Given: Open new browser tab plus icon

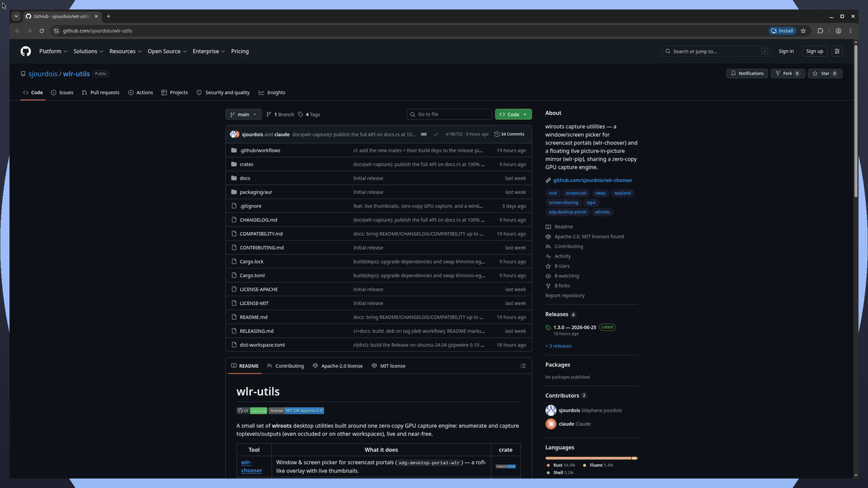Looking at the screenshot, I should coord(108,16).
